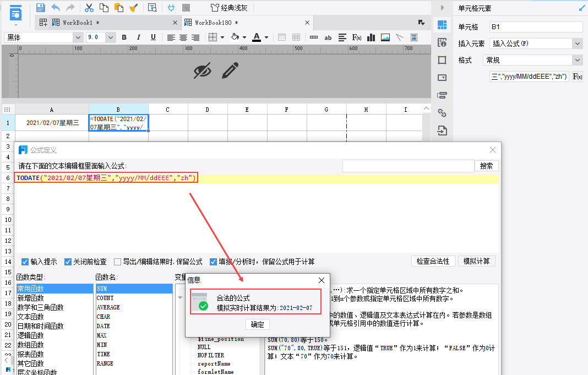Align cell text left

click(171, 37)
